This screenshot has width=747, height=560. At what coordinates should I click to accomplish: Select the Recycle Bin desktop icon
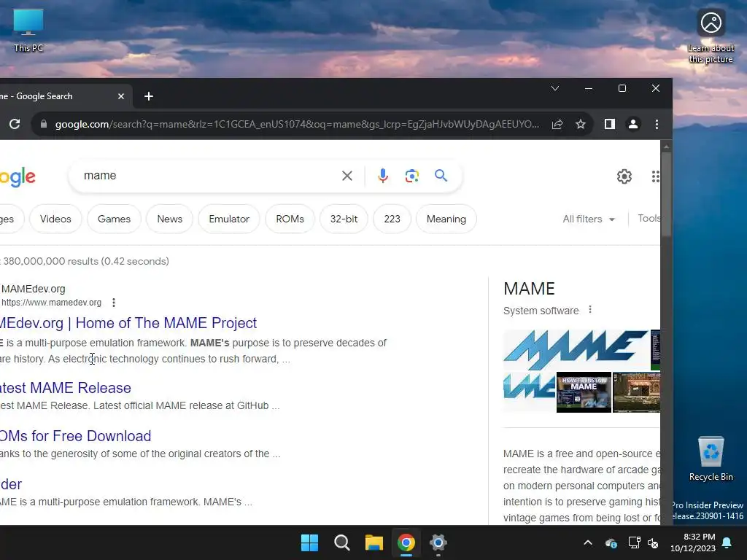point(711,458)
